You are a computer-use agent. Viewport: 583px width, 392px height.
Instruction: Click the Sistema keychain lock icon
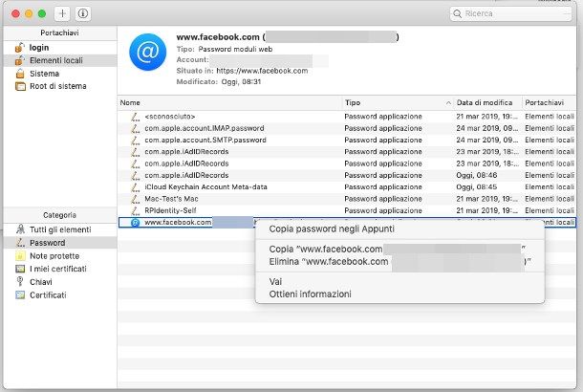[20, 74]
